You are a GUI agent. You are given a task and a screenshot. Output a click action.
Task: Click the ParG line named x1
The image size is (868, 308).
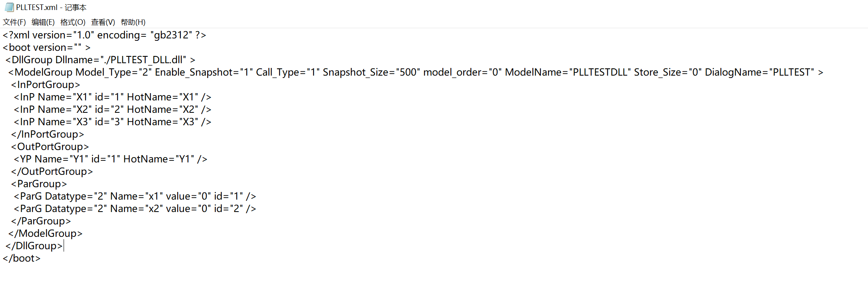pyautogui.click(x=135, y=196)
